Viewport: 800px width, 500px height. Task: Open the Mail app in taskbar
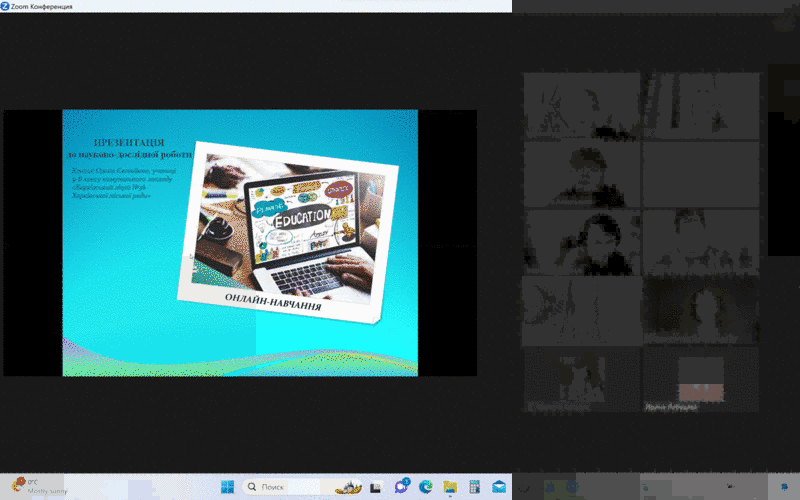[498, 487]
